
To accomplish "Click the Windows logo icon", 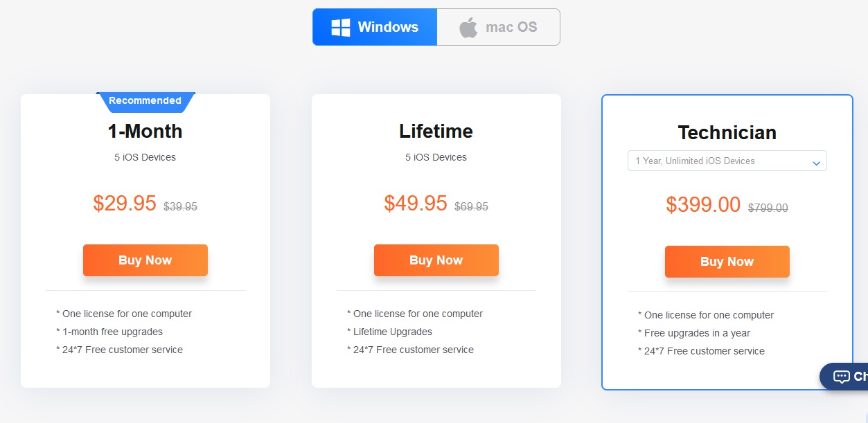I will (340, 26).
